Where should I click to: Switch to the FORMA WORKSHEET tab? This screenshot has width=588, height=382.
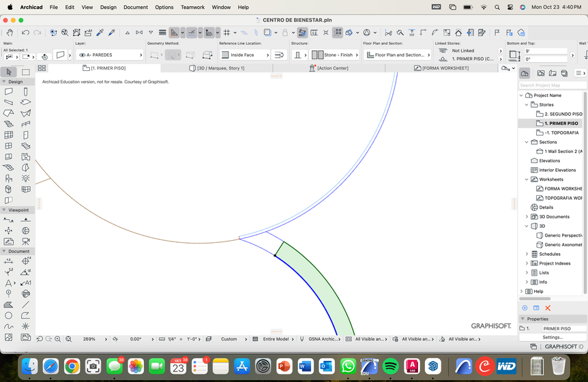(x=441, y=68)
